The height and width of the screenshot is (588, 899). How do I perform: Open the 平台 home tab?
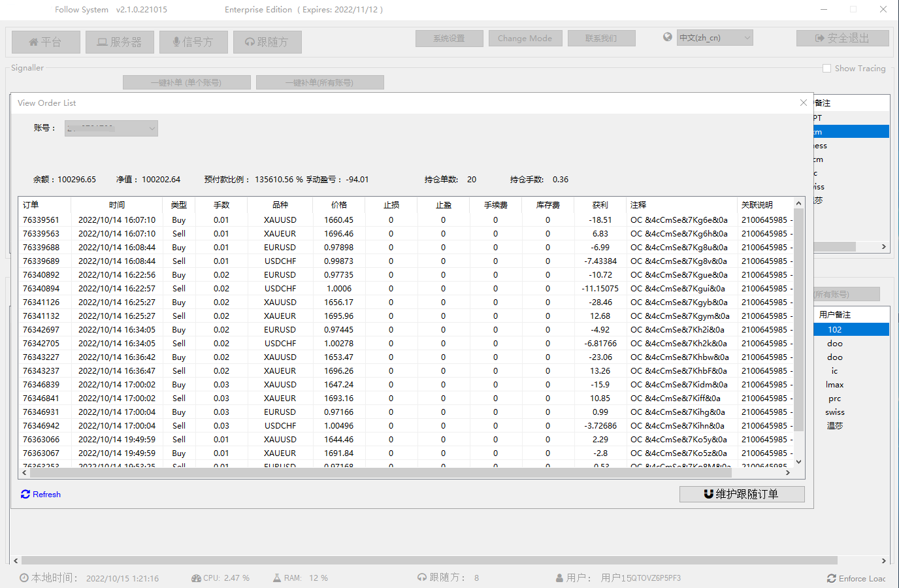click(46, 42)
